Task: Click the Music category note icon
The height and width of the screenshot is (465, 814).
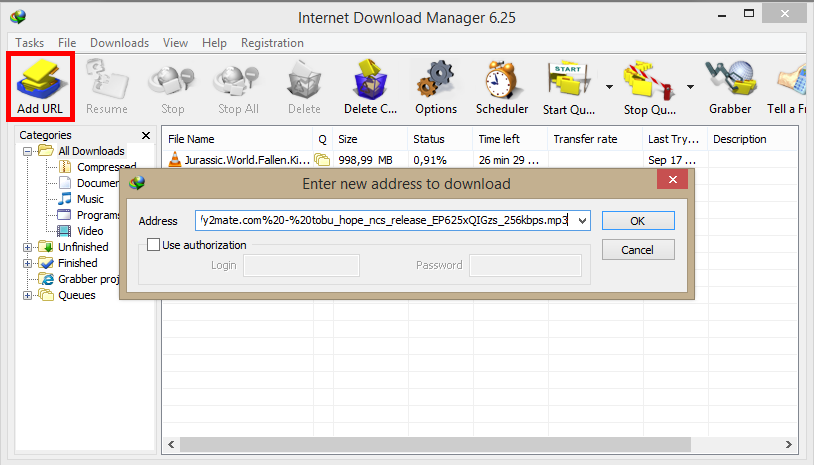Action: pos(65,199)
